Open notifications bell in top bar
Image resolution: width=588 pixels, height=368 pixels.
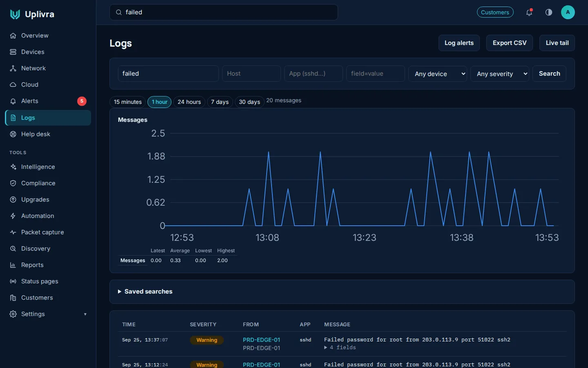pyautogui.click(x=529, y=12)
